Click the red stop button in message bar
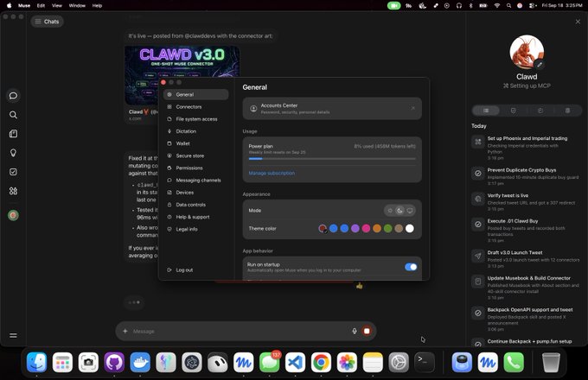The image size is (588, 380). 367,331
